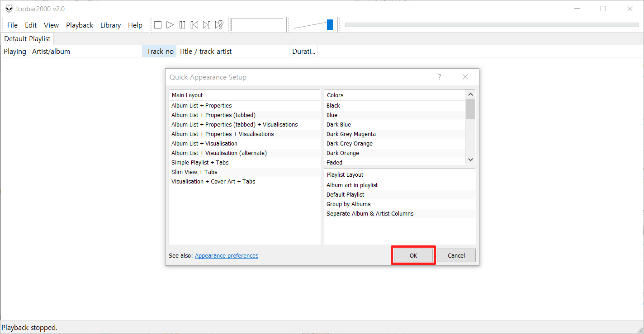Screen dimensions: 644x334
Task: Open the File menu
Action: coord(12,25)
